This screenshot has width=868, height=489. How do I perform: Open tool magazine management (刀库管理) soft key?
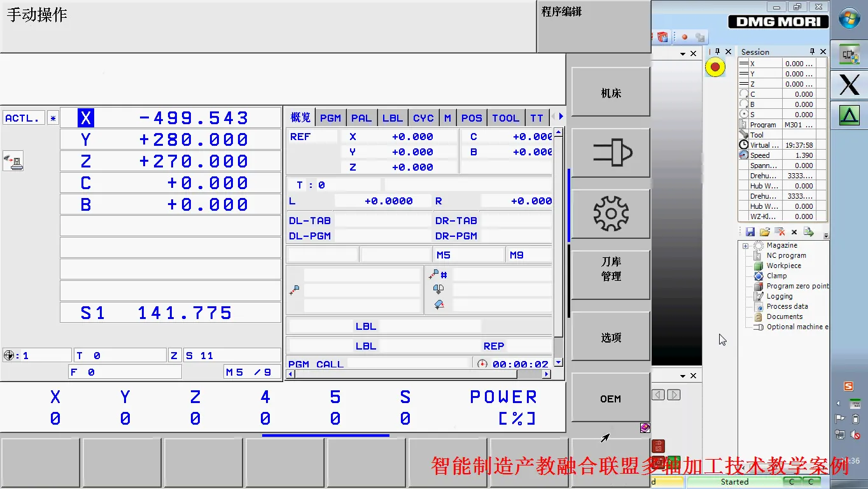coord(610,274)
